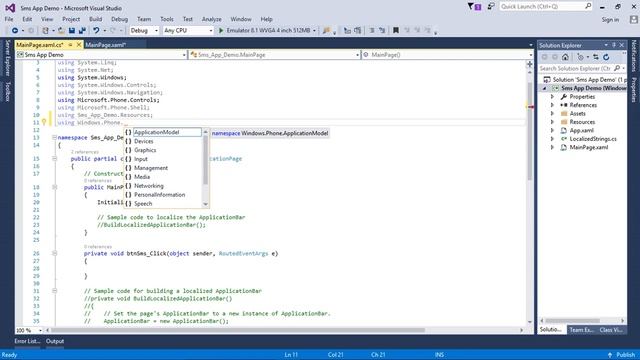This screenshot has height=360, width=640.
Task: Click the Find in Files toolbar icon
Action: tap(326, 31)
